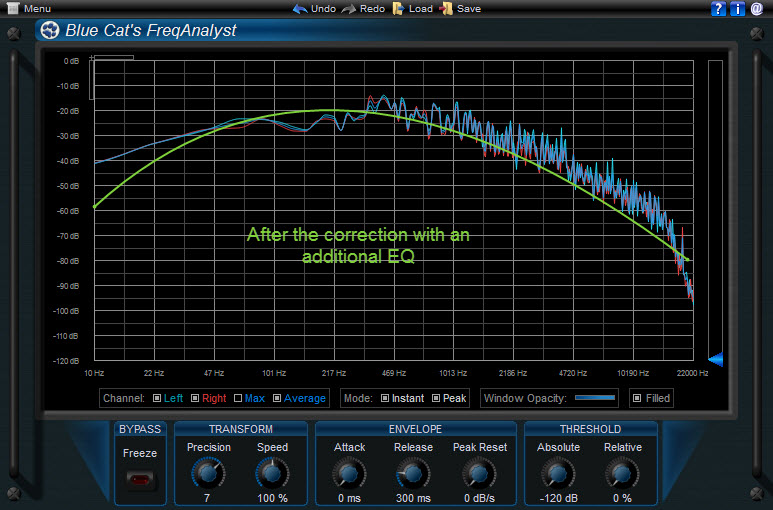Toggle the Filled checkbox
The height and width of the screenshot is (510, 773).
tap(637, 398)
